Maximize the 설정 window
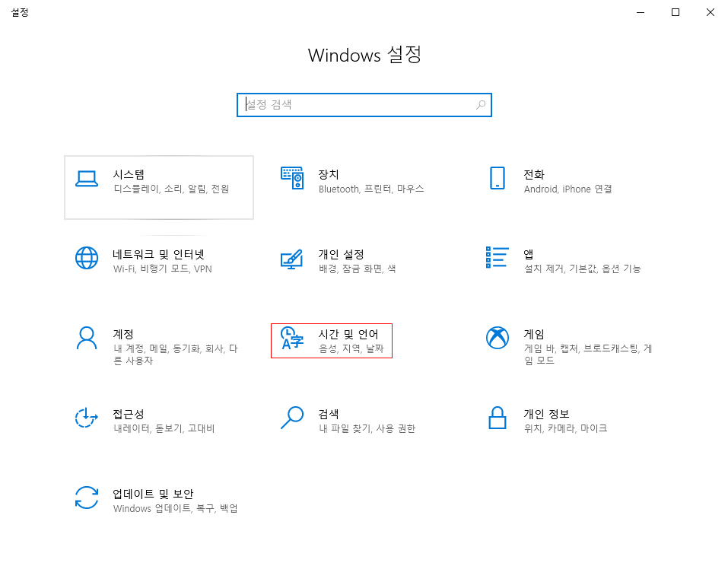 tap(676, 12)
